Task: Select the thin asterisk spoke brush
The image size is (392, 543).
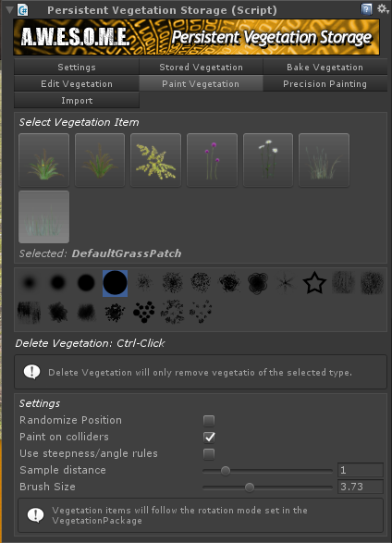Action: click(286, 283)
